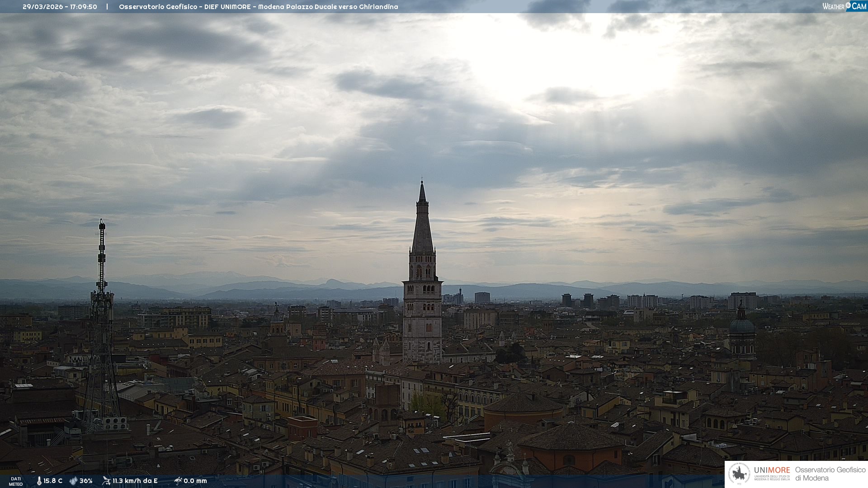The image size is (868, 488).
Task: Select the DATI METEO label
Action: (16, 481)
